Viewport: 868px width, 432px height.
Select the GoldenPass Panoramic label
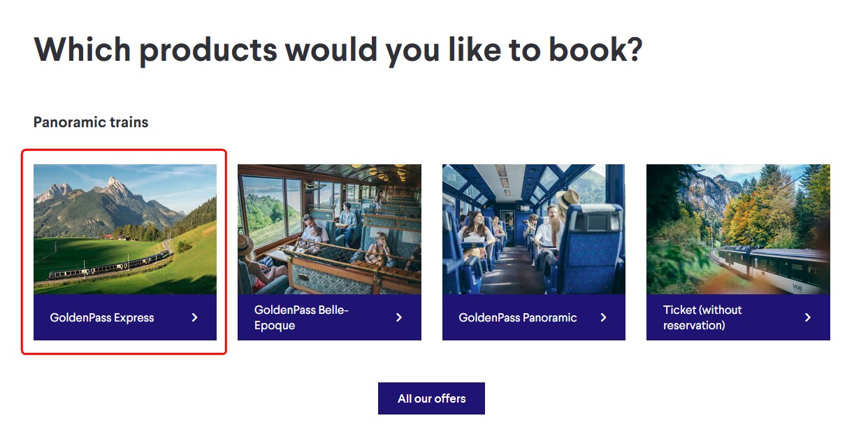[x=518, y=317]
